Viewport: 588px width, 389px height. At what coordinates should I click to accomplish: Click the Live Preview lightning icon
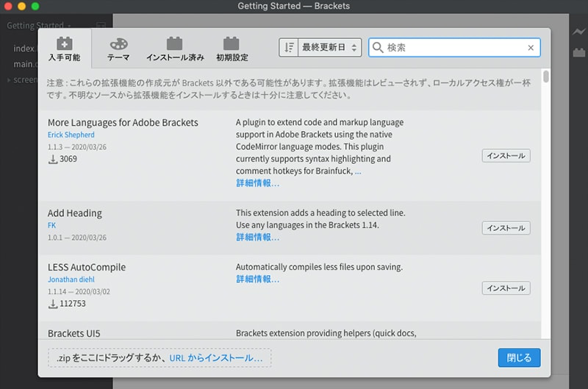pos(578,32)
